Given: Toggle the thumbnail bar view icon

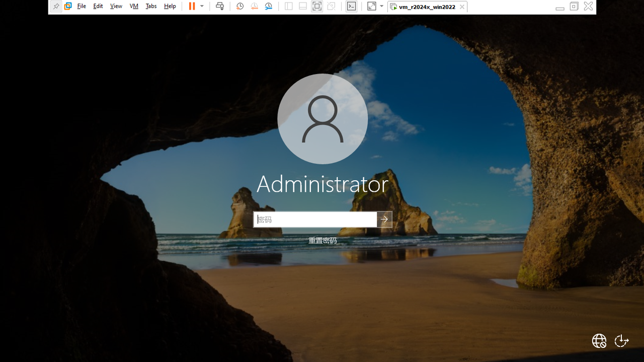Looking at the screenshot, I should [x=303, y=7].
